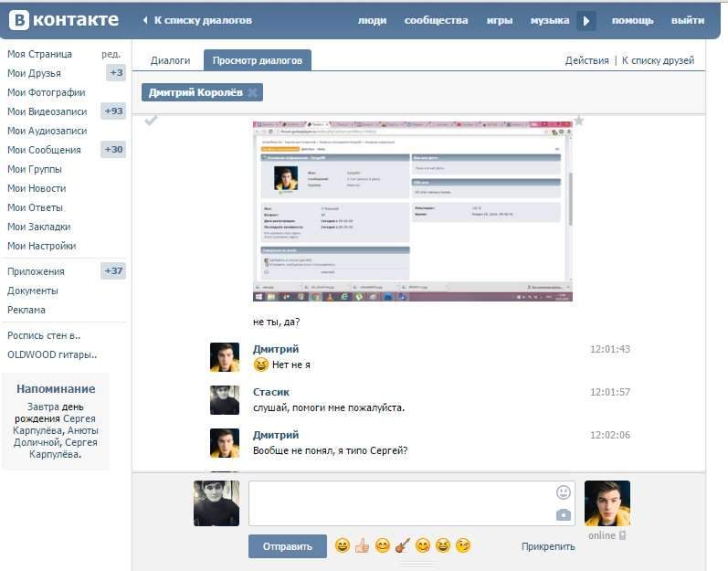Screen dimensions: 728x571
Task: Open the +30 messages counter badge
Action: (x=113, y=150)
